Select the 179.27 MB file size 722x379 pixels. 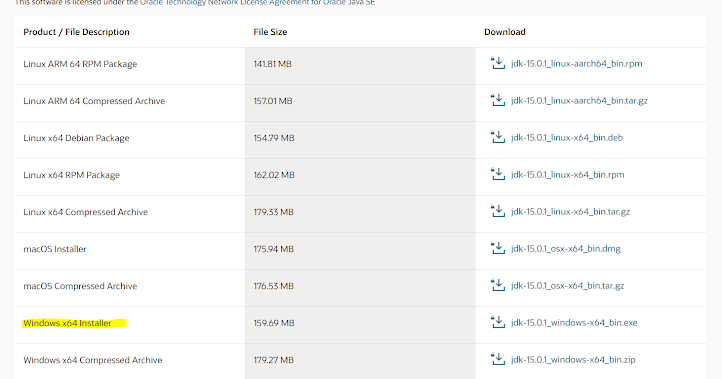point(274,360)
